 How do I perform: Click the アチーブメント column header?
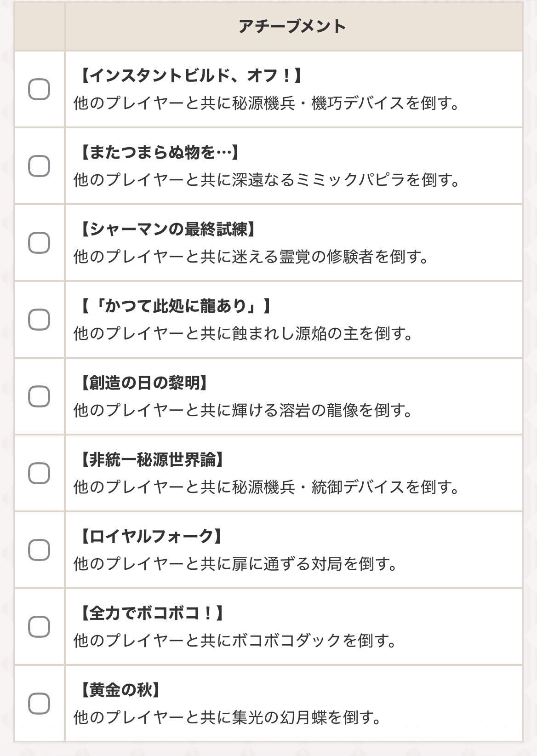coord(293,26)
